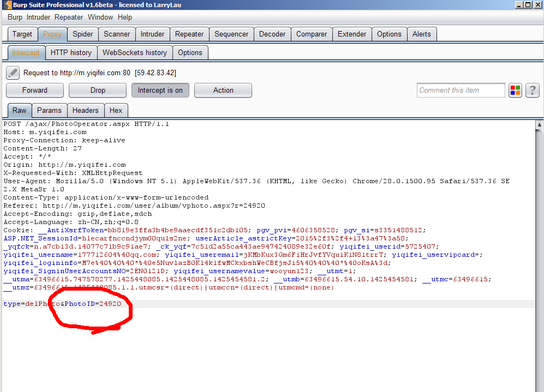Click the Forward button
This screenshot has height=392, width=544.
point(35,90)
